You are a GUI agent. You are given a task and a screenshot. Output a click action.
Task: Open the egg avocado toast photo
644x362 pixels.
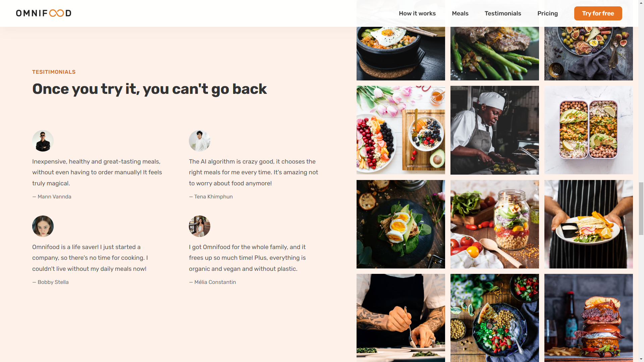(401, 224)
